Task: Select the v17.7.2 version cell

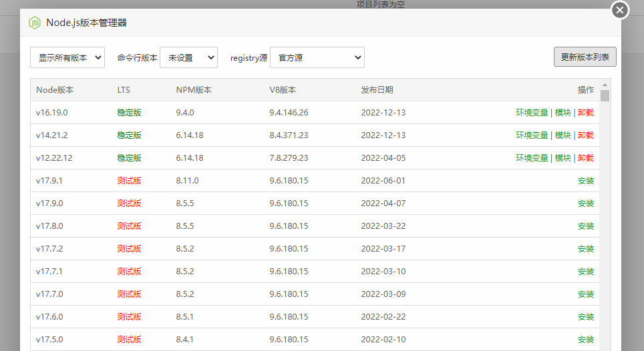Action: (x=49, y=248)
